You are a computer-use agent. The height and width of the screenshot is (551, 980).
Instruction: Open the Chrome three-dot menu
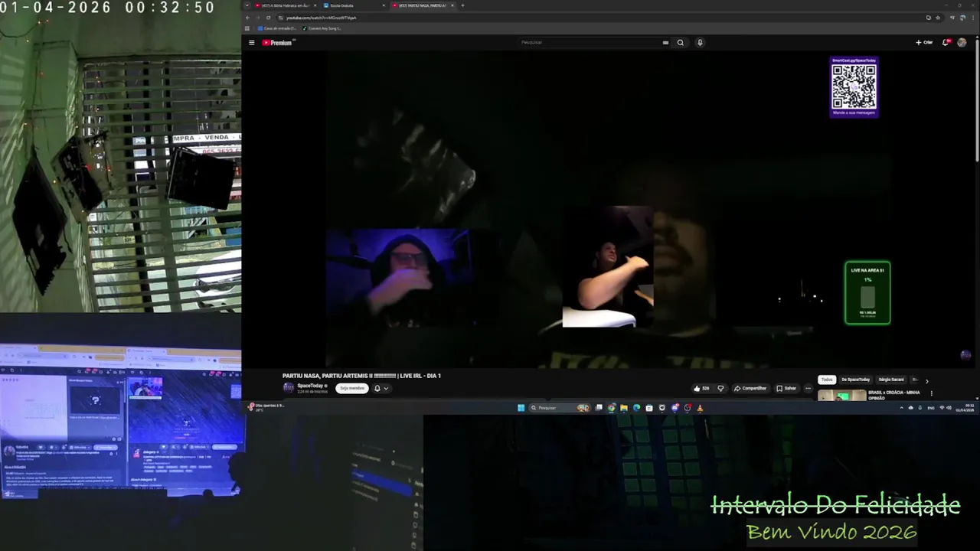973,18
